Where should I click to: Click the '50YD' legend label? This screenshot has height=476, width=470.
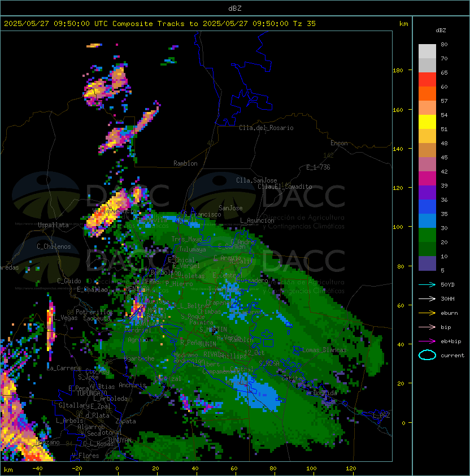[447, 285]
